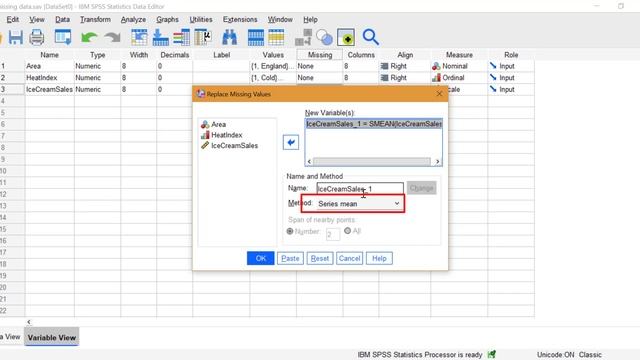Open the Help menu in menu bar
The height and width of the screenshot is (360, 640).
310,20
